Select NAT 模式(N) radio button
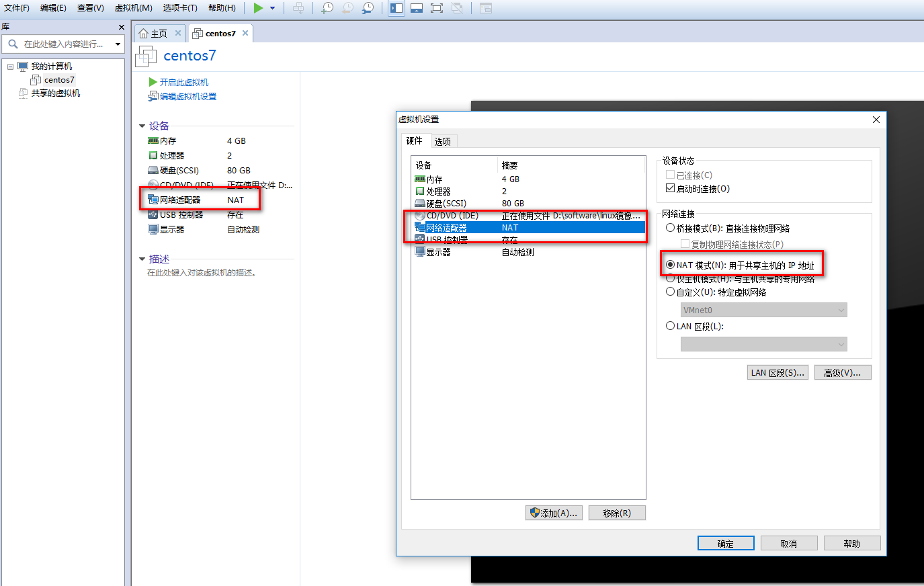924x586 pixels. [x=670, y=265]
